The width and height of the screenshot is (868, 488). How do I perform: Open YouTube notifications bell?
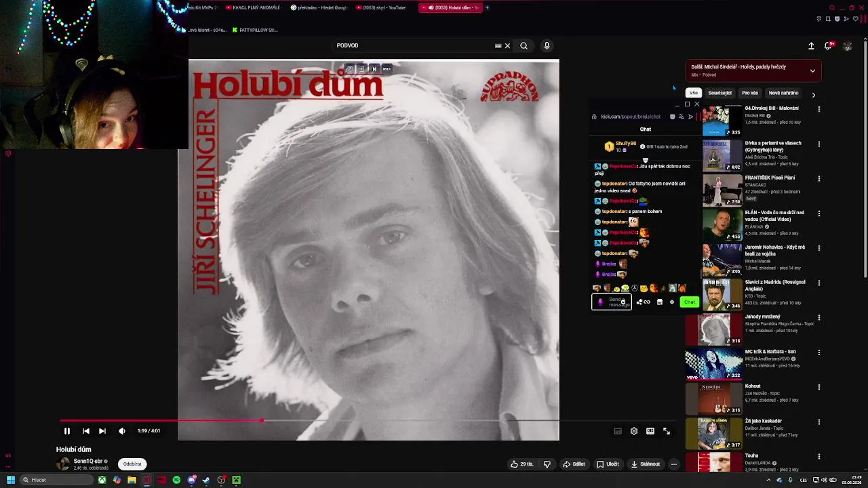(x=829, y=45)
